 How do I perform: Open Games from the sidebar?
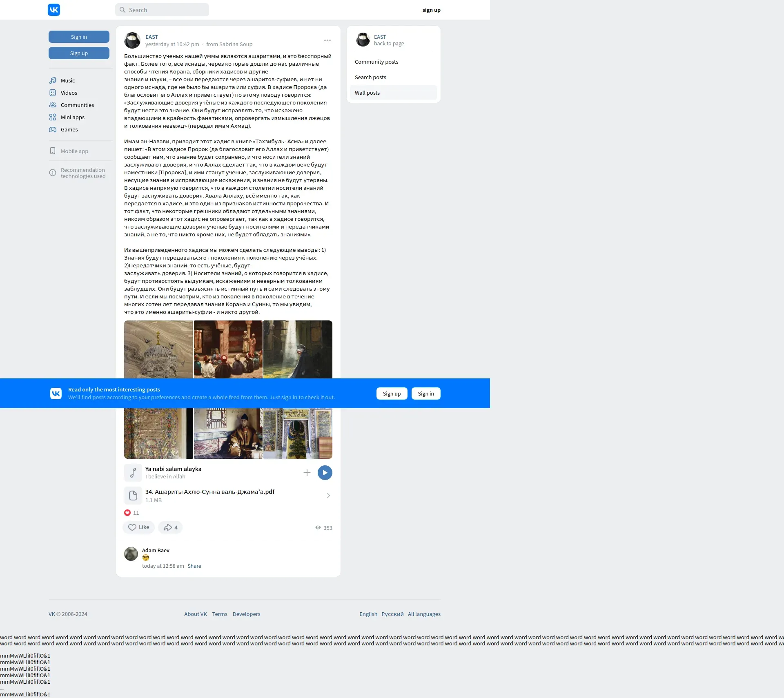point(69,129)
